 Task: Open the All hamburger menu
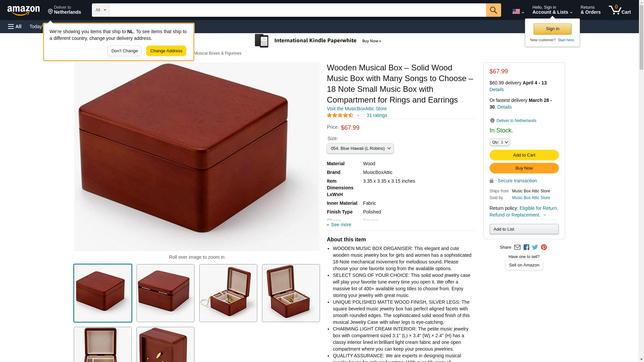pyautogui.click(x=15, y=26)
